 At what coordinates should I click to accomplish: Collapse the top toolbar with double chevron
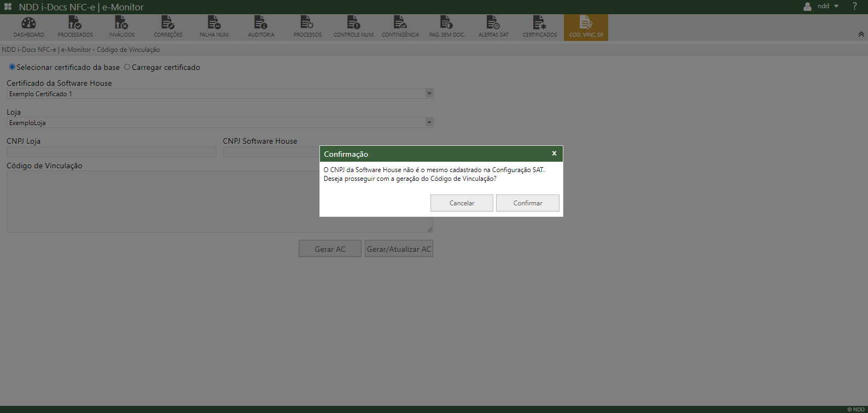tap(861, 34)
